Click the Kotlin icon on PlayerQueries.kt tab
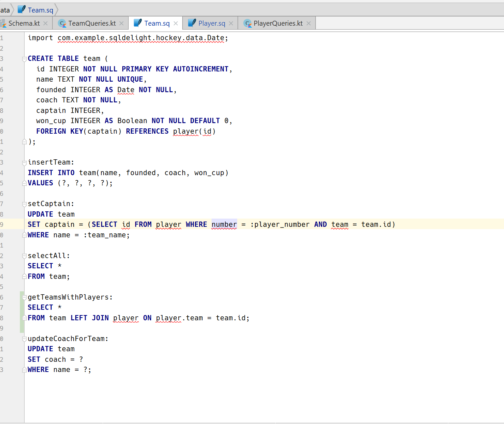 (x=247, y=23)
